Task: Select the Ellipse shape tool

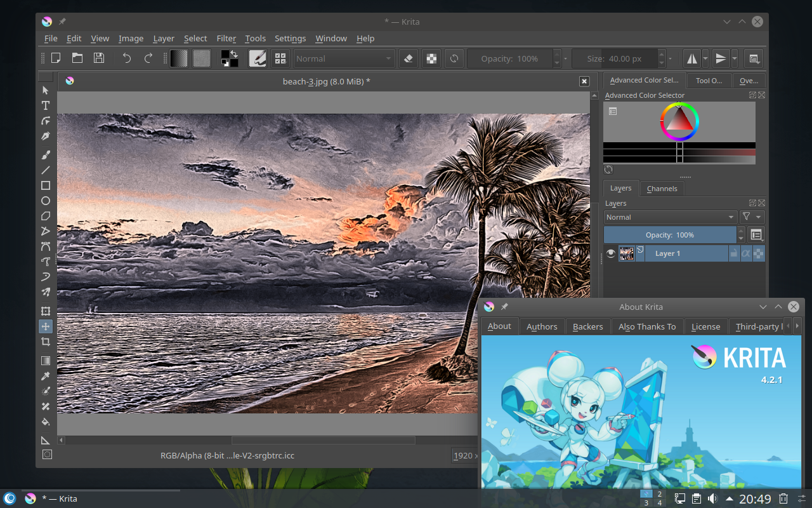Action: tap(46, 201)
